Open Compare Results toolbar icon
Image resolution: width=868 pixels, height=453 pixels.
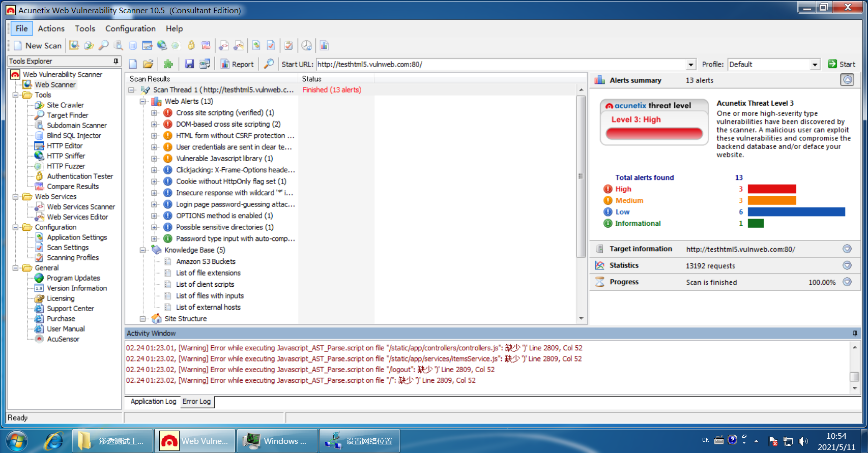[x=206, y=46]
